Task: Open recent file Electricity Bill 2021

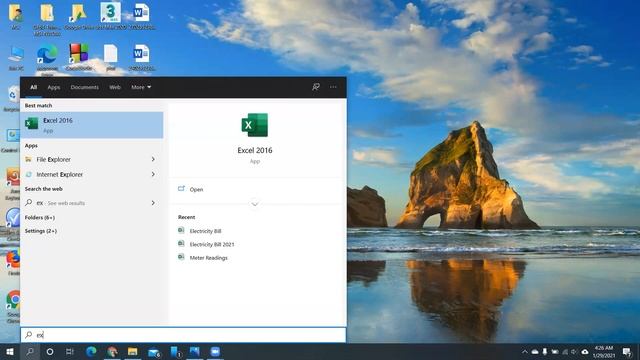Action: pyautogui.click(x=212, y=244)
